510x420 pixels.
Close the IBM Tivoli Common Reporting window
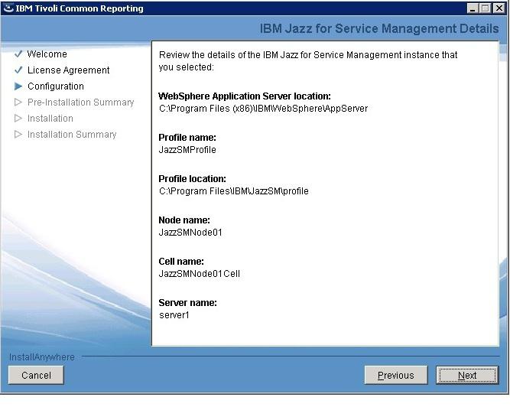[x=499, y=8]
